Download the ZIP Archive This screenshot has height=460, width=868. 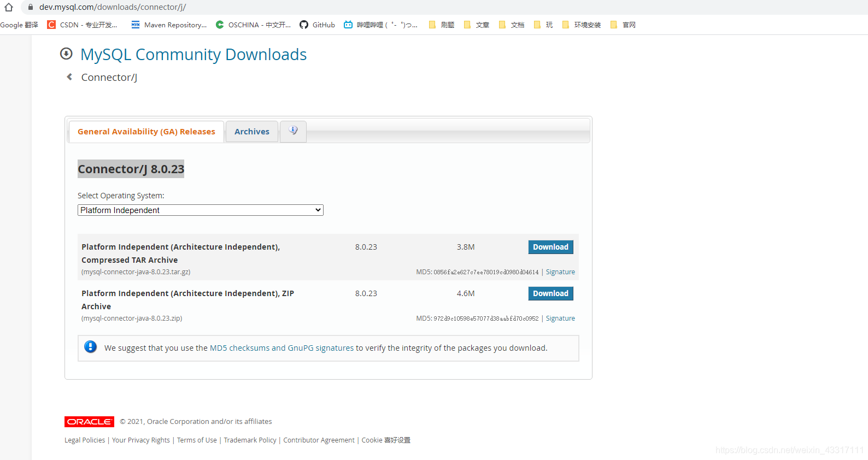pos(550,293)
